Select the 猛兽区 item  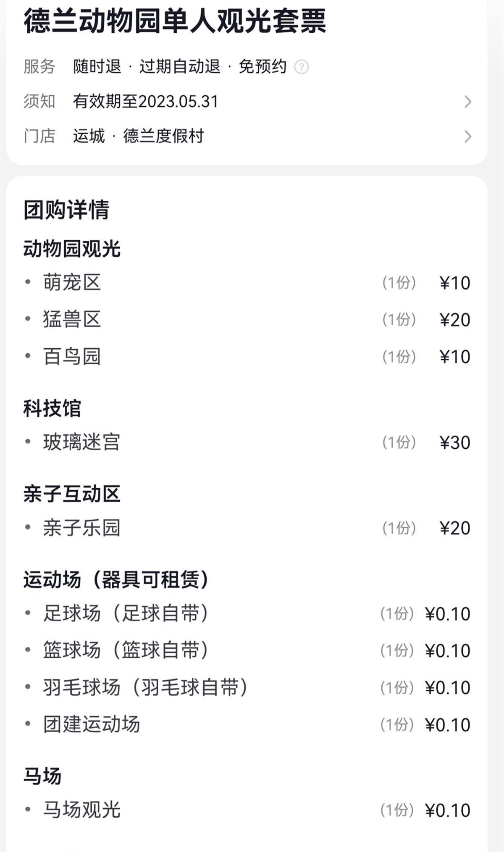[x=72, y=319]
